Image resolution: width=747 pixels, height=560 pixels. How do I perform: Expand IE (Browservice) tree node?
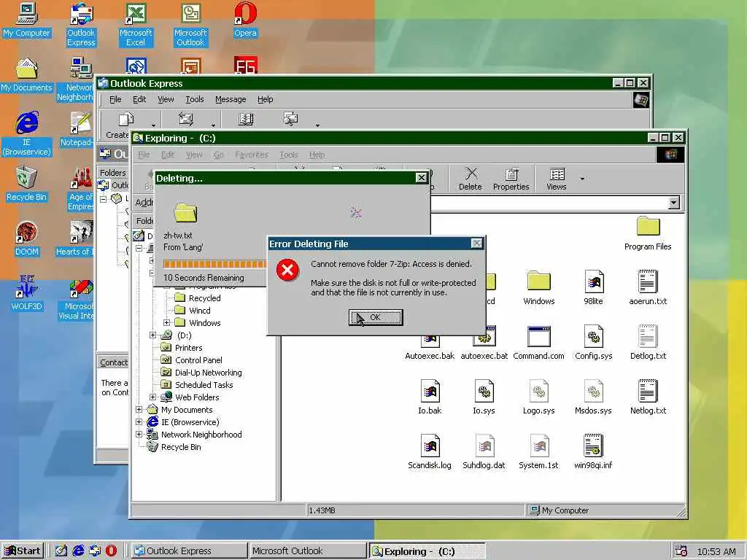tap(139, 422)
